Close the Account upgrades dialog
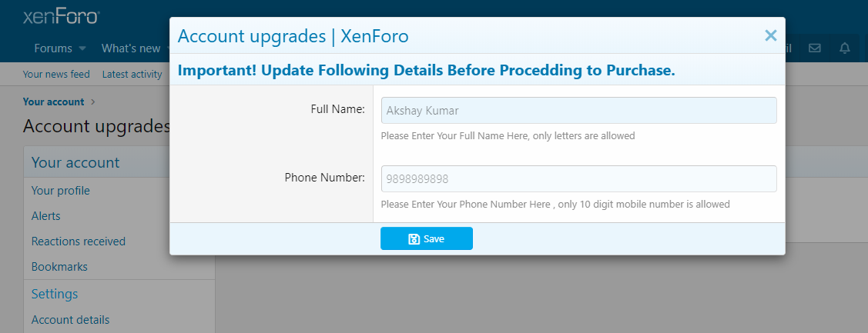 [x=770, y=35]
